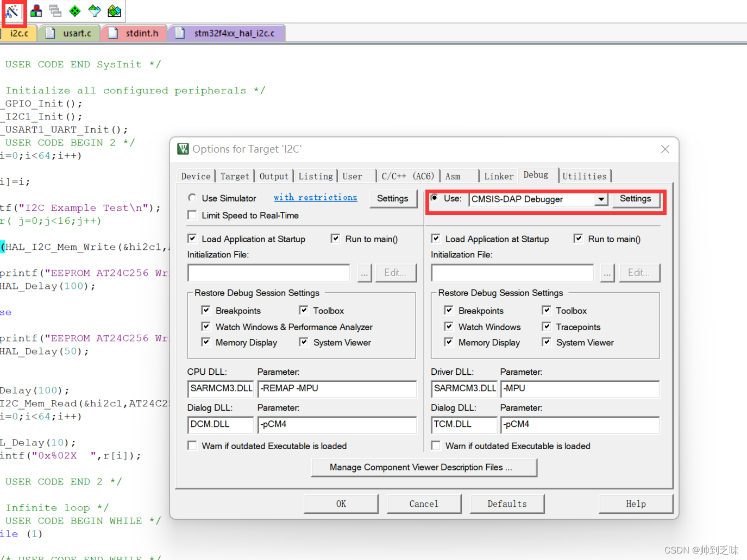Click the Manage Multi-Project Workspace icon
This screenshot has height=560, width=747.
coord(55,11)
